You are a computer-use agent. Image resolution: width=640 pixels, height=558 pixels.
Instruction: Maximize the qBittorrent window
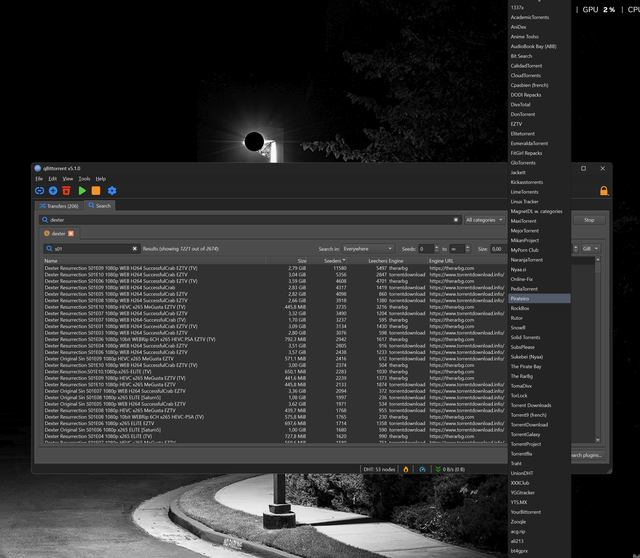pos(583,168)
